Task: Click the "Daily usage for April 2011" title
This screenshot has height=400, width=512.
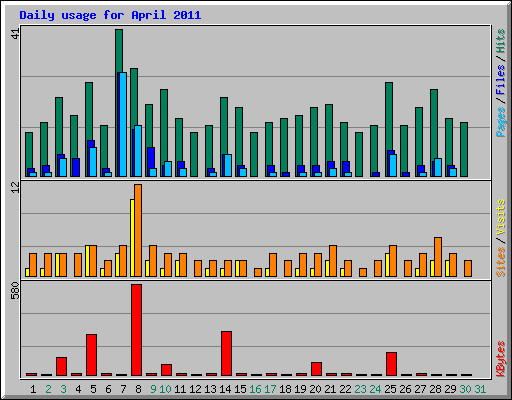Action: pyautogui.click(x=110, y=15)
